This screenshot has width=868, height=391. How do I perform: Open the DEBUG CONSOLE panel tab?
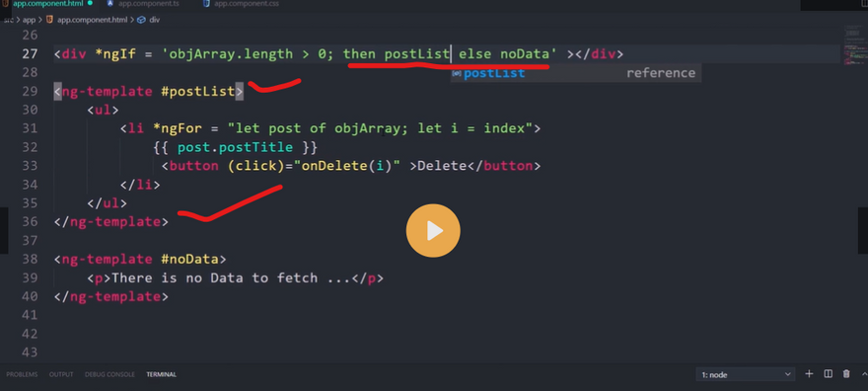pos(109,375)
